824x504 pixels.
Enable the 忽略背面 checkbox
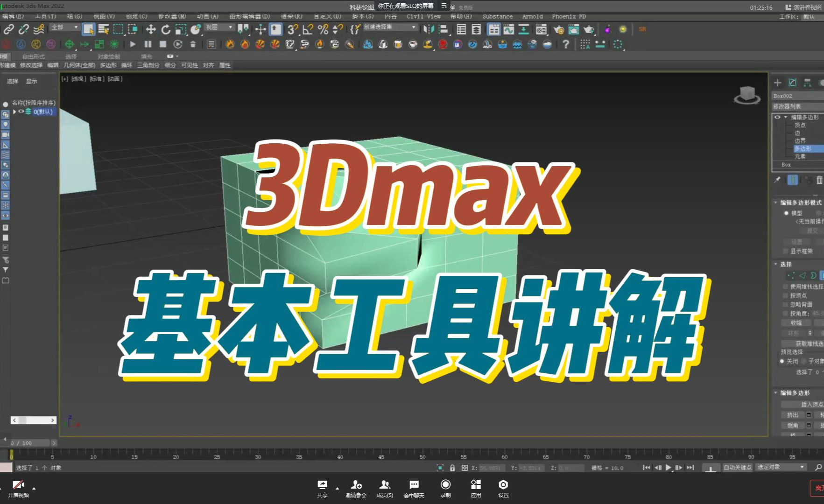point(786,304)
